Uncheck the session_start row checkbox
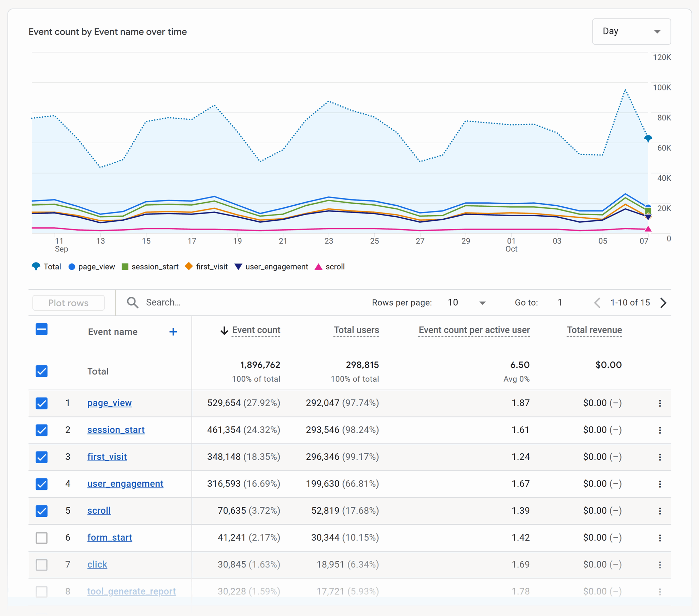 42,430
